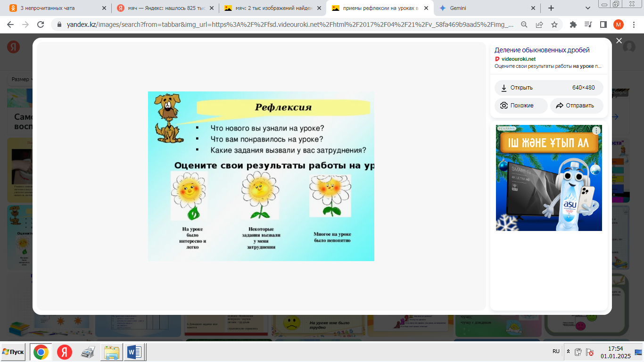Click the Рефлексия slide preview image

pos(261,176)
